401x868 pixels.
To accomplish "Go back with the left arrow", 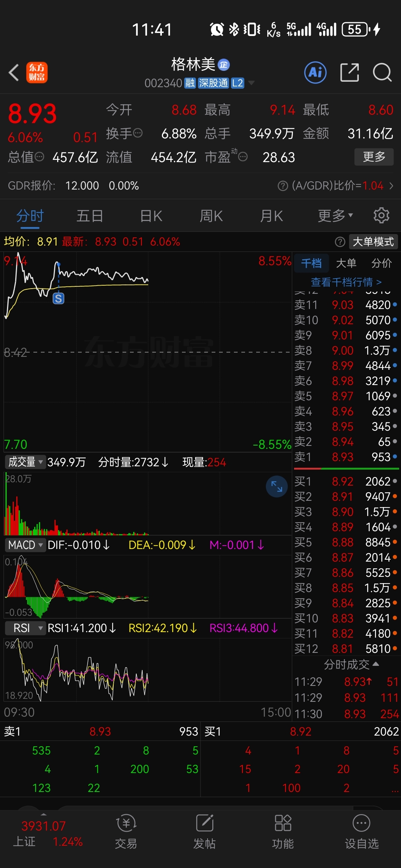I will 14,72.
